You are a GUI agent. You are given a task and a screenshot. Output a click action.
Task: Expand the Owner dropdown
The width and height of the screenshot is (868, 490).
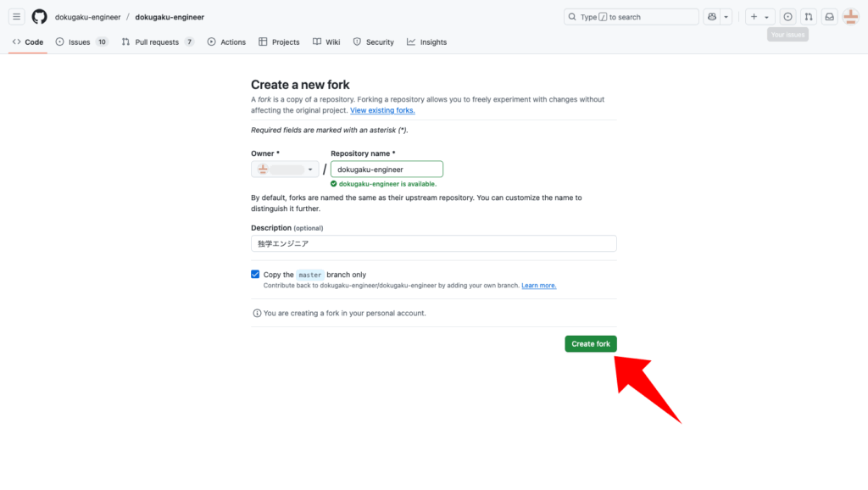[x=285, y=170]
